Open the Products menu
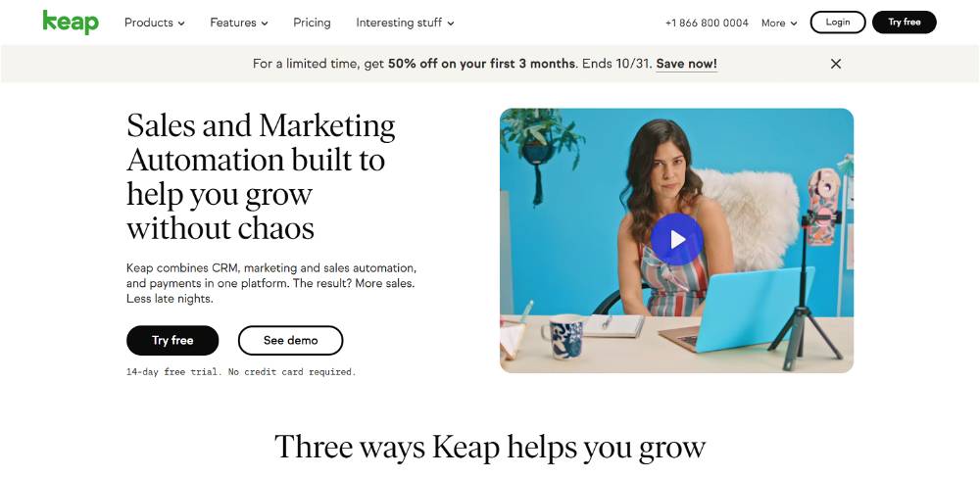The height and width of the screenshot is (478, 980). click(155, 23)
